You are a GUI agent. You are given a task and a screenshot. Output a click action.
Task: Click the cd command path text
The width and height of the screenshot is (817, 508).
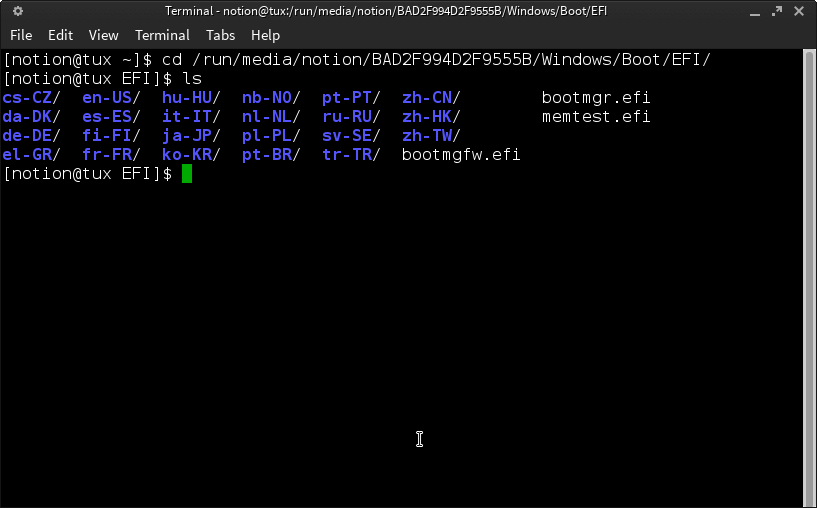451,59
